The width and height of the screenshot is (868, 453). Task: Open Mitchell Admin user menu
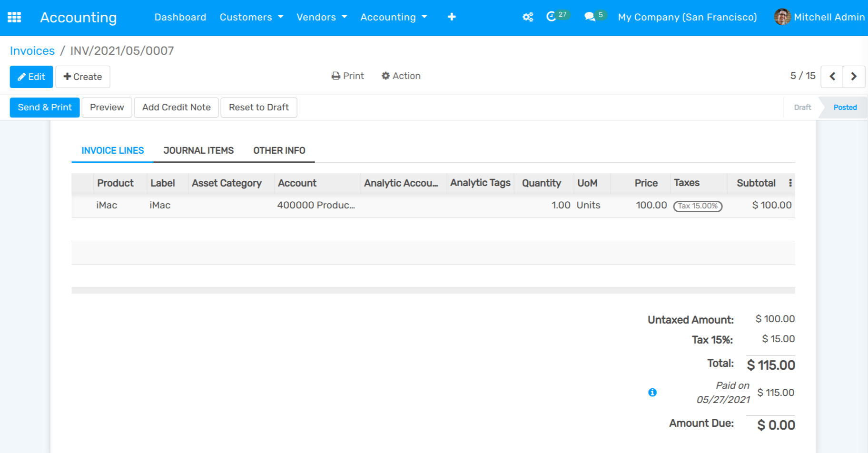click(x=819, y=17)
